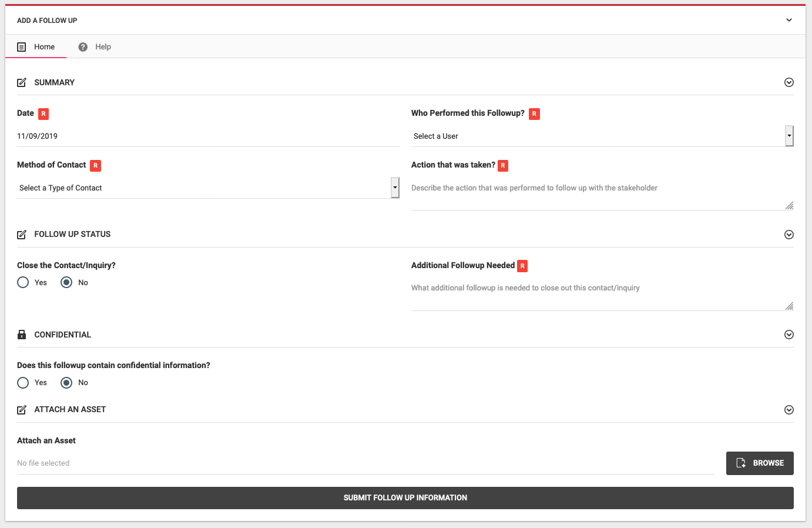The width and height of the screenshot is (812, 528).
Task: Collapse the Add a Follow Up panel
Action: click(789, 21)
